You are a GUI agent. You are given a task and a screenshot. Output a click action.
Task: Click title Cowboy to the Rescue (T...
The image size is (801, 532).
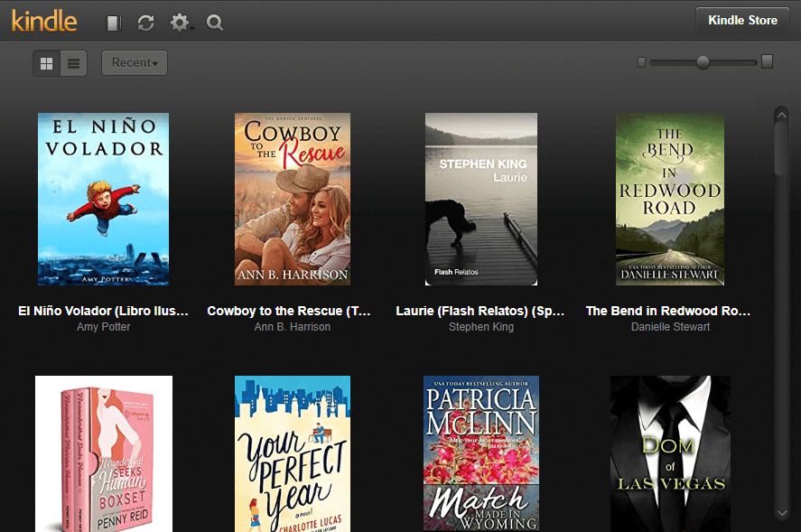pos(289,311)
